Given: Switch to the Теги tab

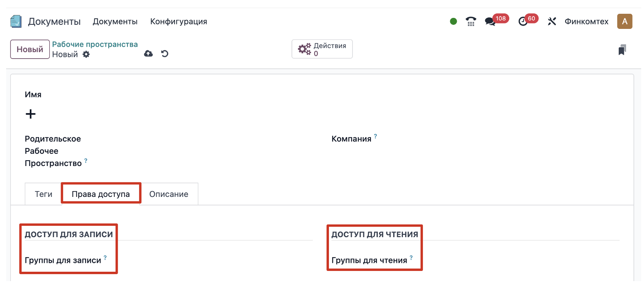Looking at the screenshot, I should click(44, 194).
